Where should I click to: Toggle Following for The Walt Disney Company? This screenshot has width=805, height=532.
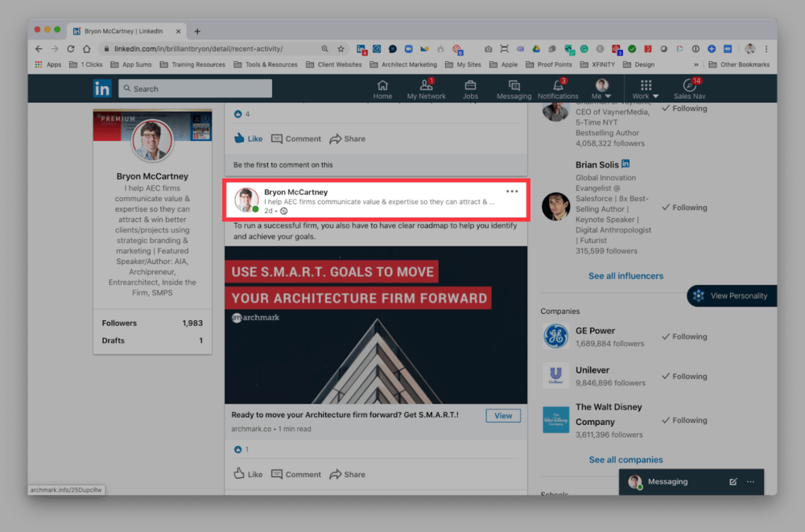[685, 420]
